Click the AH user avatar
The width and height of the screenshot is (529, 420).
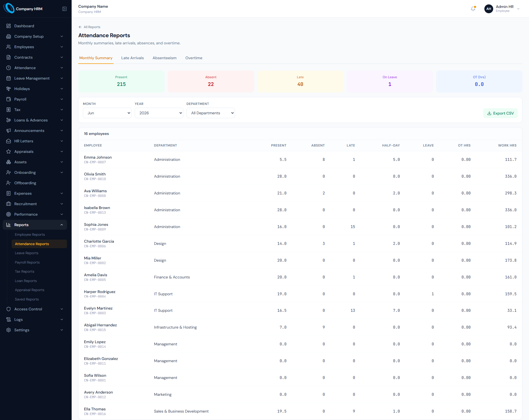pos(488,9)
